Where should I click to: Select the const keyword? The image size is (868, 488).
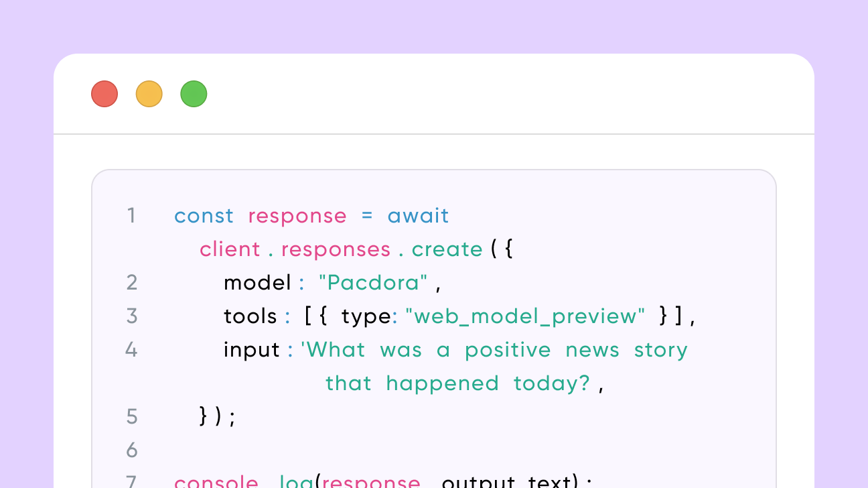pos(204,215)
